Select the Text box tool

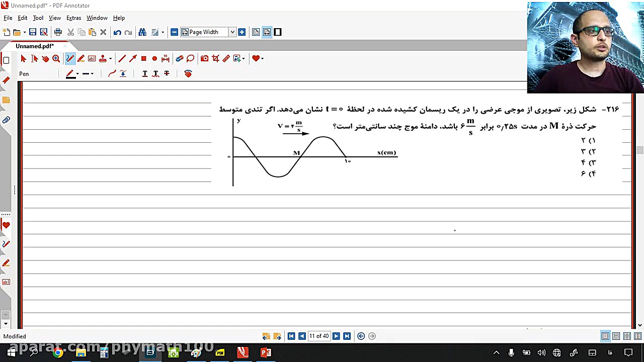coord(92,59)
